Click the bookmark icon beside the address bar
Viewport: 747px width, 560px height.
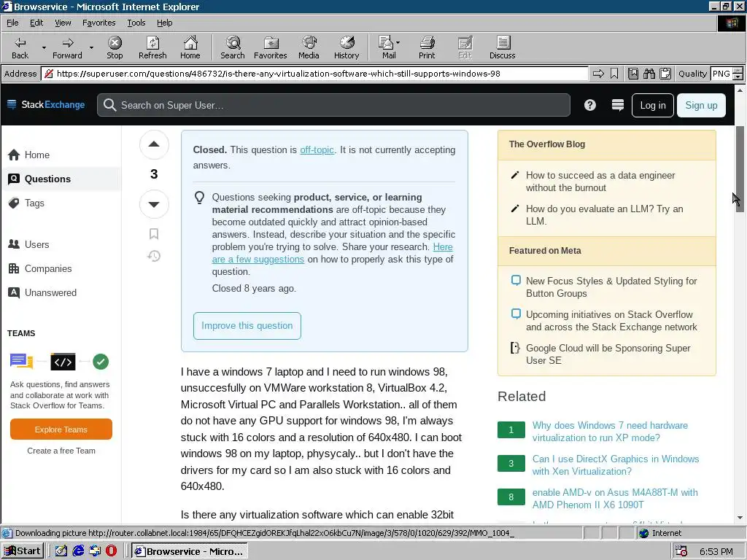(614, 74)
